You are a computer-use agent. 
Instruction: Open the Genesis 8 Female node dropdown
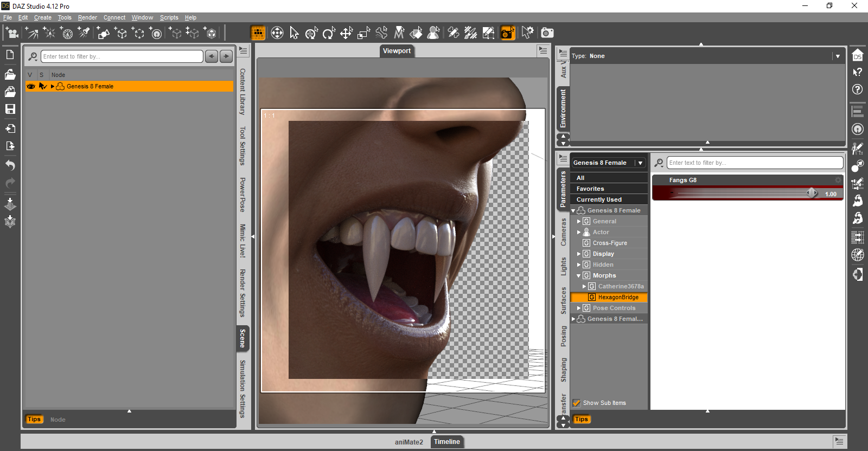(640, 163)
